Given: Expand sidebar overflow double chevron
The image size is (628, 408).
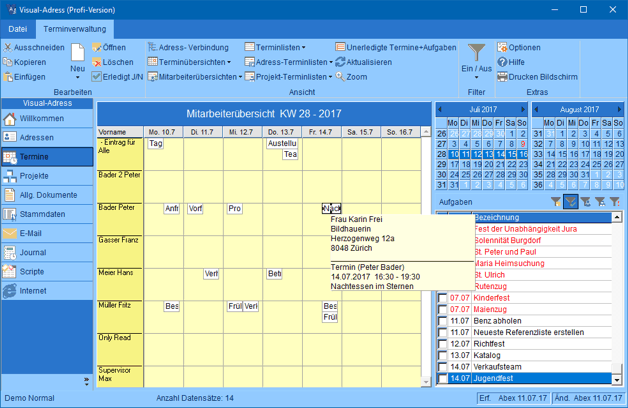Looking at the screenshot, I should [87, 382].
